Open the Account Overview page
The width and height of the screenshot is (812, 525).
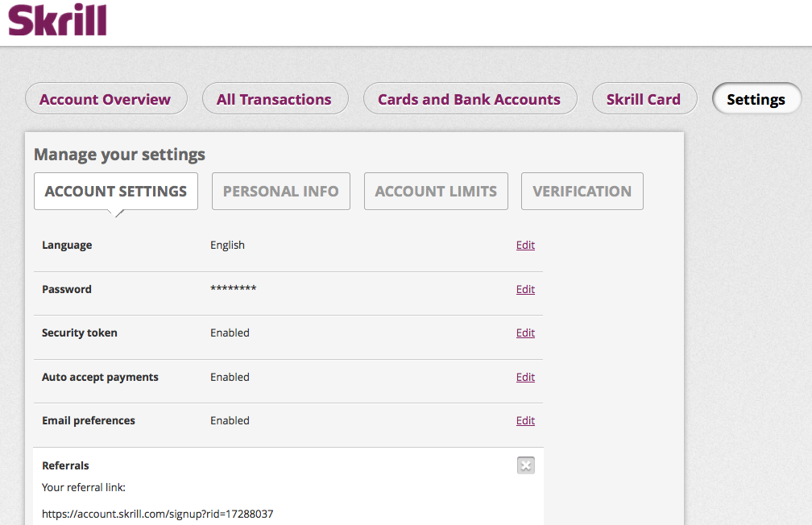coord(106,99)
